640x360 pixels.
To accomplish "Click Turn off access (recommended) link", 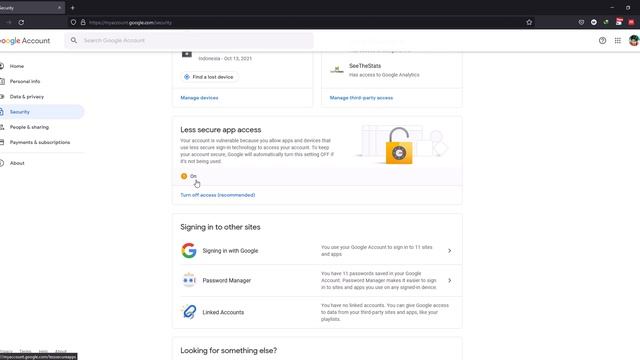I will point(218,195).
